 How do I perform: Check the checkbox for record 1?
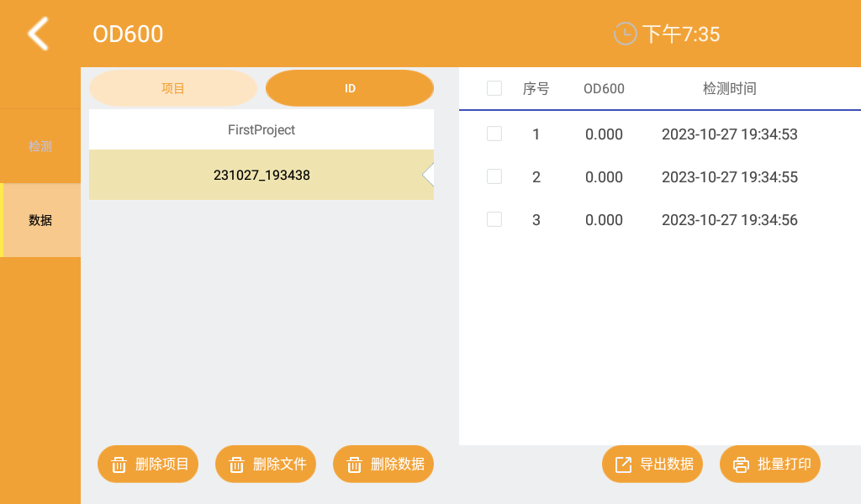point(494,134)
